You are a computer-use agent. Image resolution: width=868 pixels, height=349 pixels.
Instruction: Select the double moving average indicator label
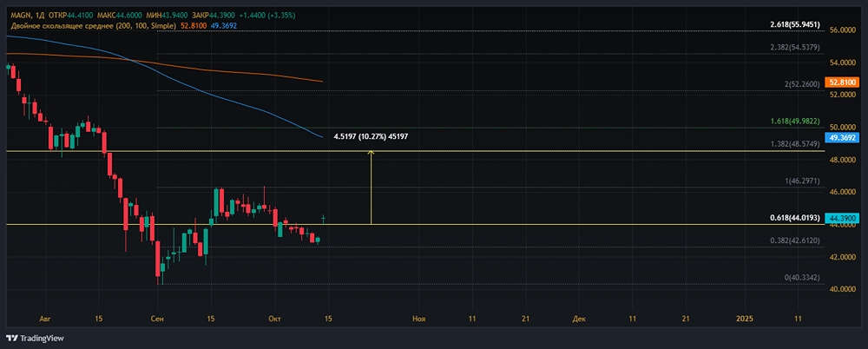[94, 25]
